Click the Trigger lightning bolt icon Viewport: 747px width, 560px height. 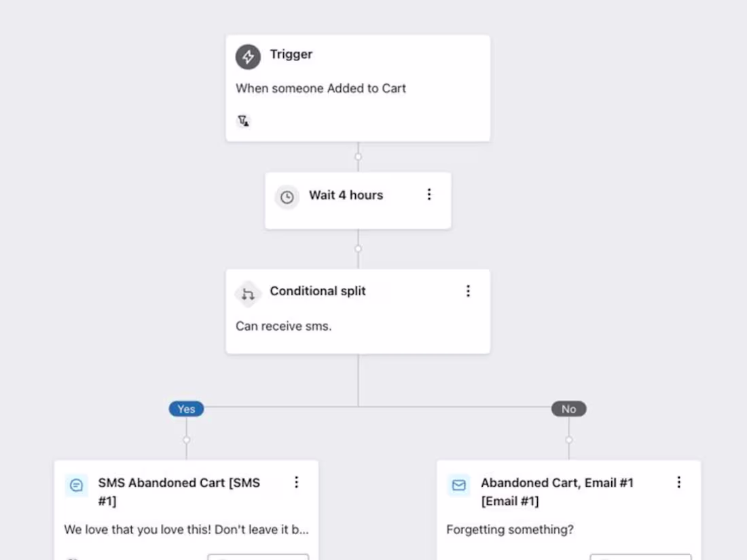[248, 56]
